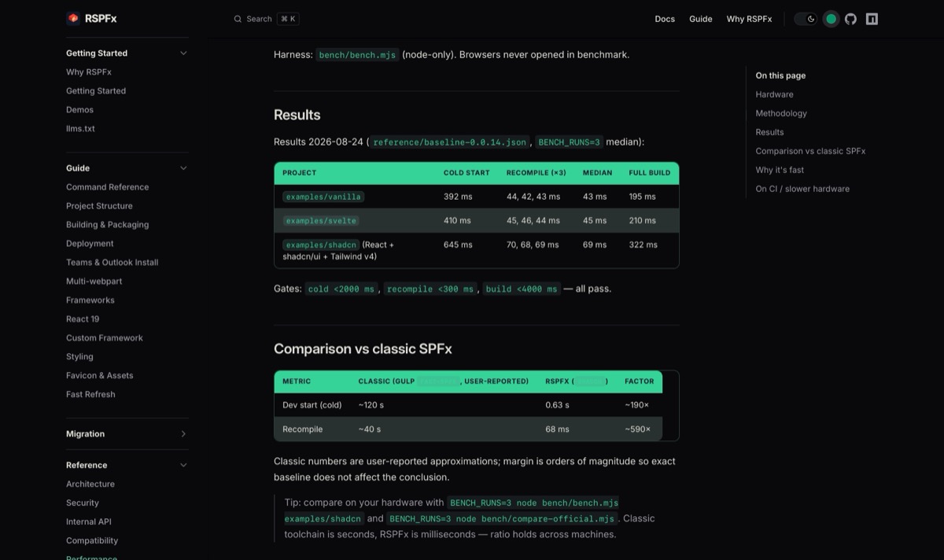Jump to On CI / slower hardware
The width and height of the screenshot is (944, 560).
pos(802,189)
